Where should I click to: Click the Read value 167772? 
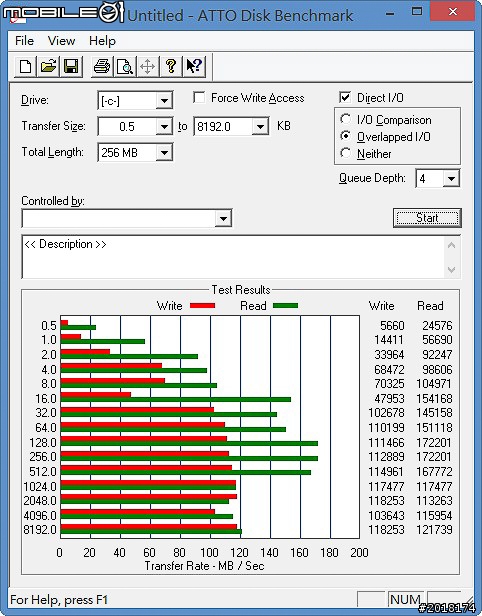tap(434, 471)
